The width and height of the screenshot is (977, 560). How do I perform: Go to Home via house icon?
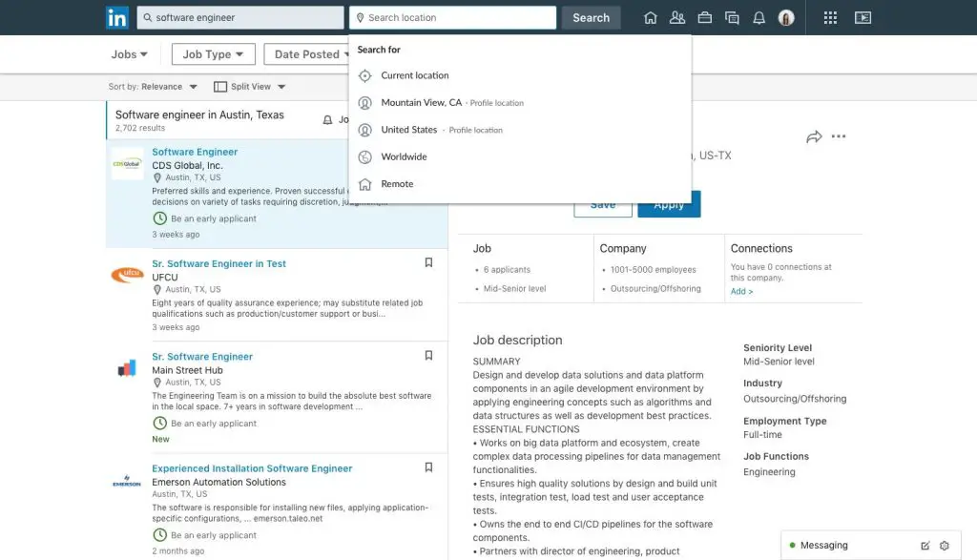tap(650, 17)
